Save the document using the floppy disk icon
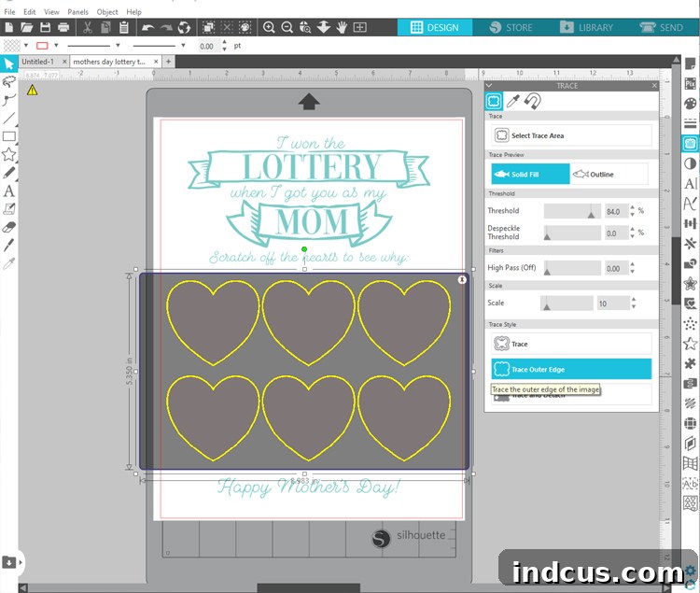 tap(45, 28)
